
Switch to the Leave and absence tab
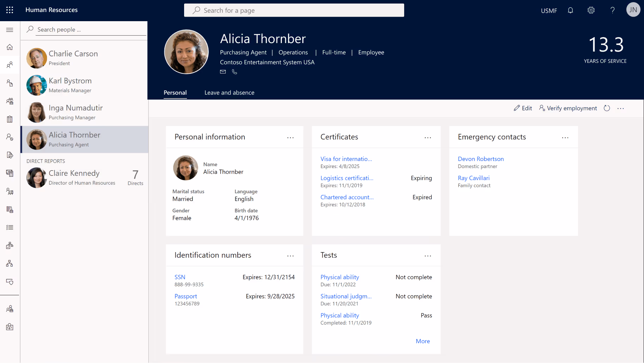coord(229,93)
